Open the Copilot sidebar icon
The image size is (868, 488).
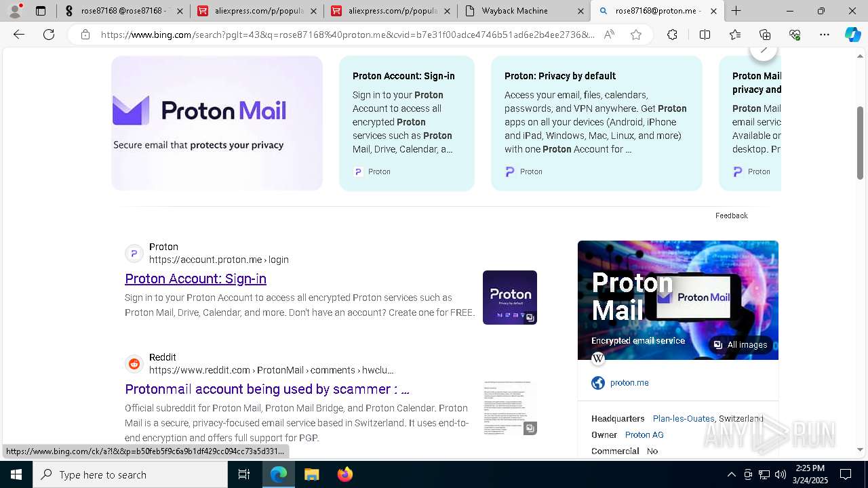coord(852,35)
